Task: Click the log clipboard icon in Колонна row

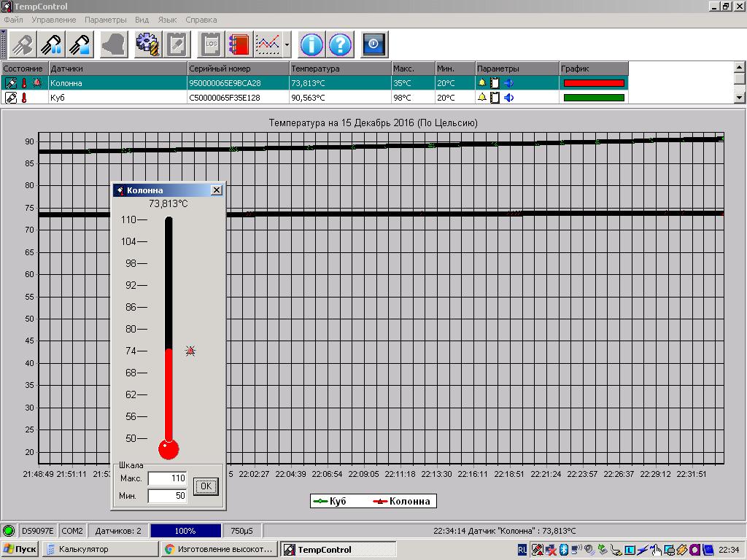Action: click(495, 83)
